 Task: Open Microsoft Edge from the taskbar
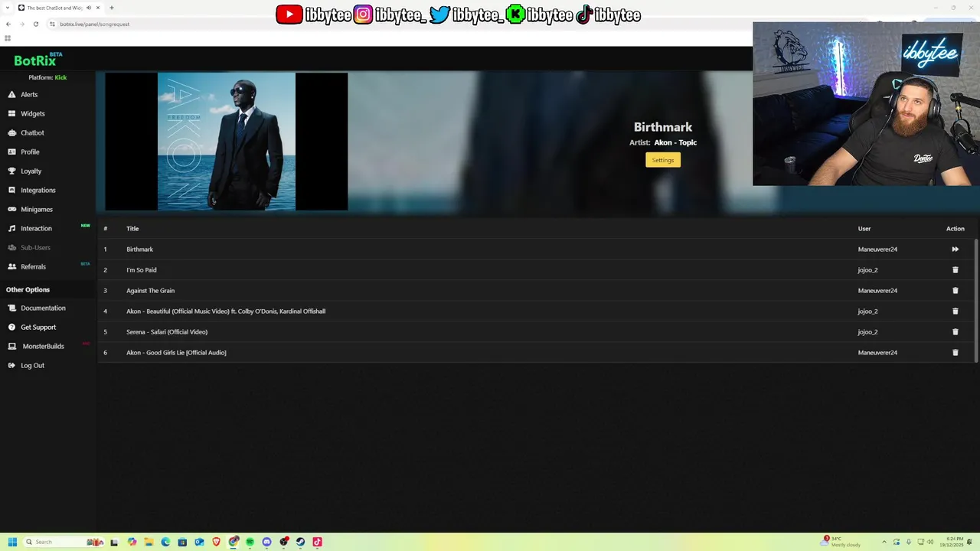[165, 542]
